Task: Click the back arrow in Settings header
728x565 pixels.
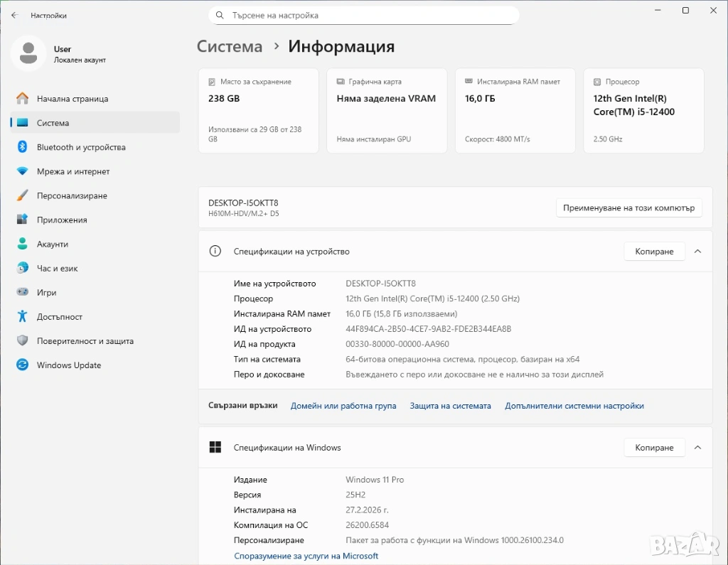Action: pos(14,15)
